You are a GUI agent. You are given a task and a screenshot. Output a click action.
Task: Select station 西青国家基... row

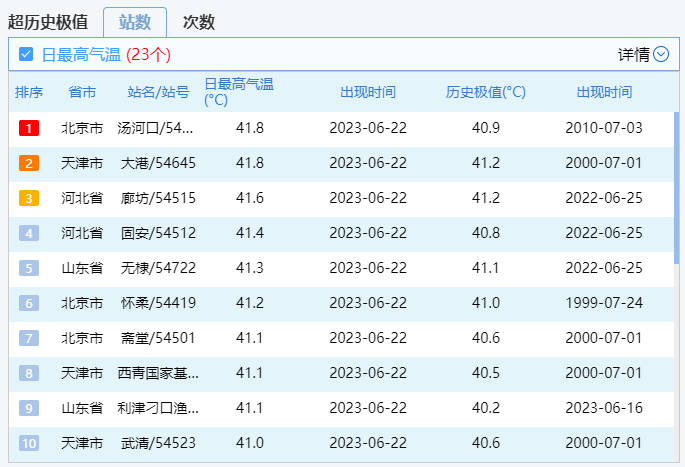click(159, 373)
